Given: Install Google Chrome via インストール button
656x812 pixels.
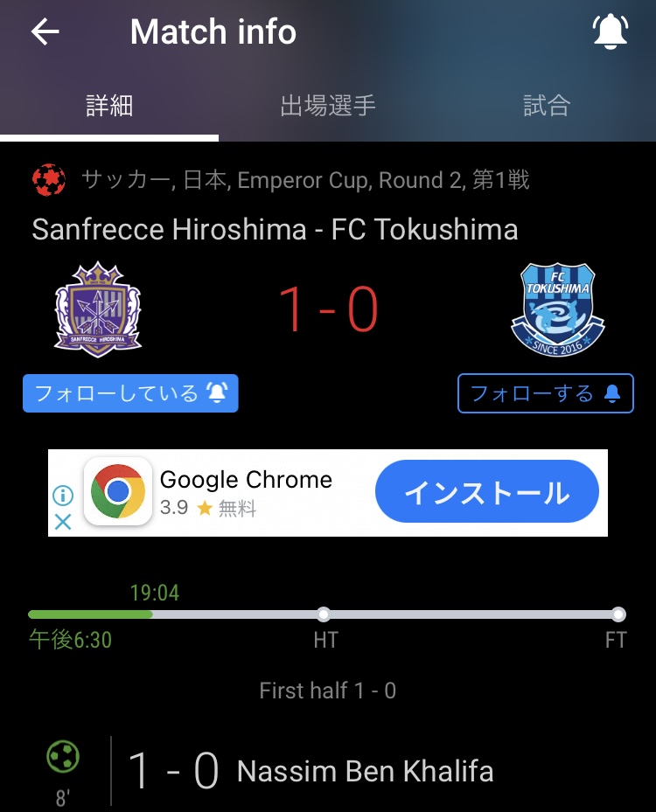Looking at the screenshot, I should pyautogui.click(x=487, y=491).
